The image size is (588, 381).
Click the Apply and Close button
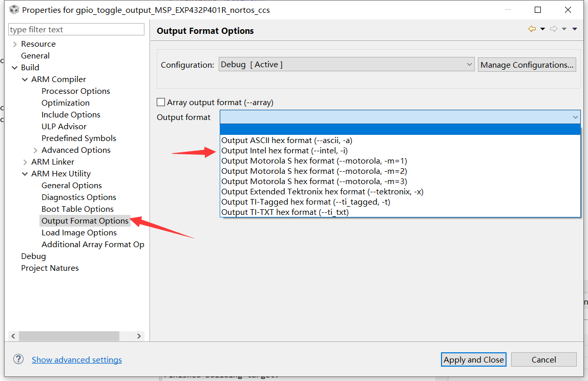[473, 359]
